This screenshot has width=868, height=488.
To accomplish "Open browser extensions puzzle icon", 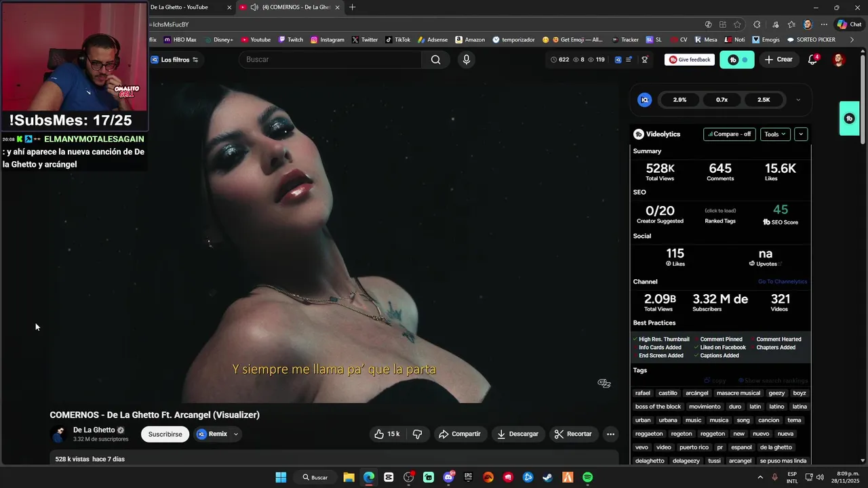I will [x=757, y=24].
